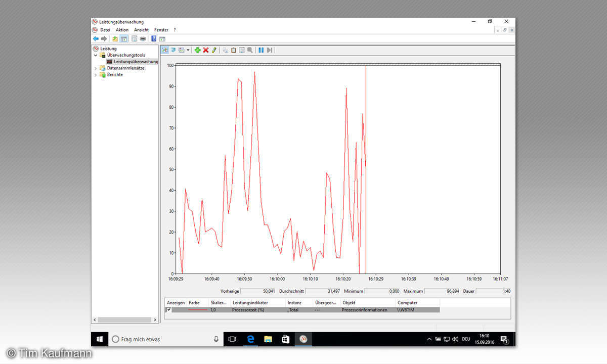The width and height of the screenshot is (607, 364).
Task: Open graph type dropdown arrow
Action: point(188,50)
